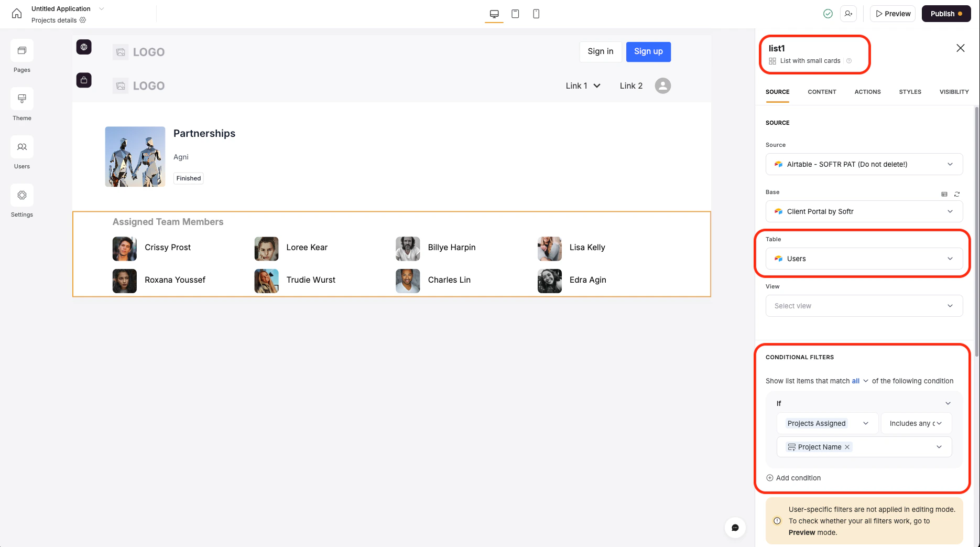Click the Assigned Team Members heading
Image resolution: width=980 pixels, height=547 pixels.
pos(168,222)
